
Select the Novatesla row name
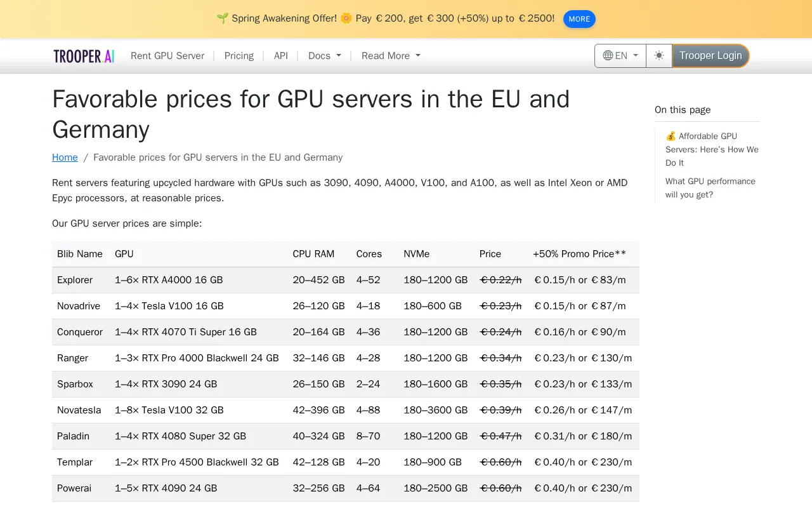click(x=79, y=410)
